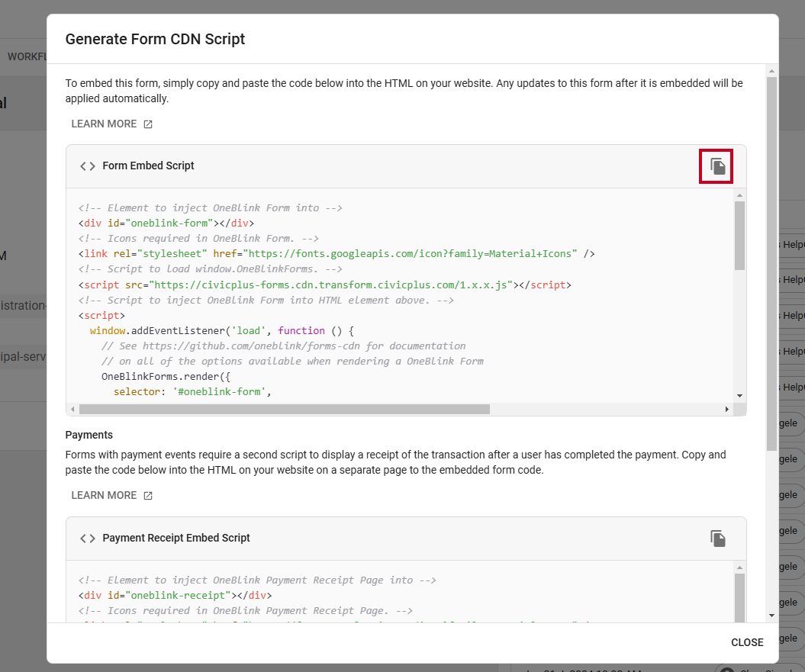Click the external link icon next to first LEARN MORE
The height and width of the screenshot is (672, 805).
(148, 124)
